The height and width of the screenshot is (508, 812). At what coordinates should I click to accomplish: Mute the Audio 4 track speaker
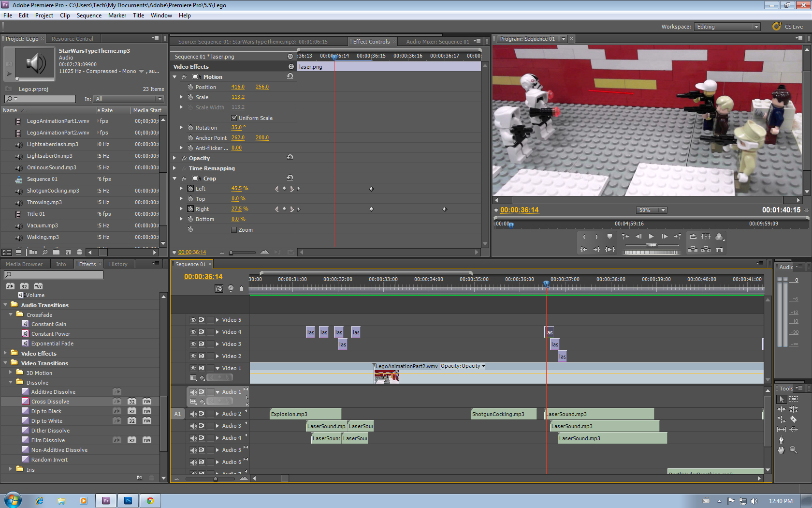193,438
